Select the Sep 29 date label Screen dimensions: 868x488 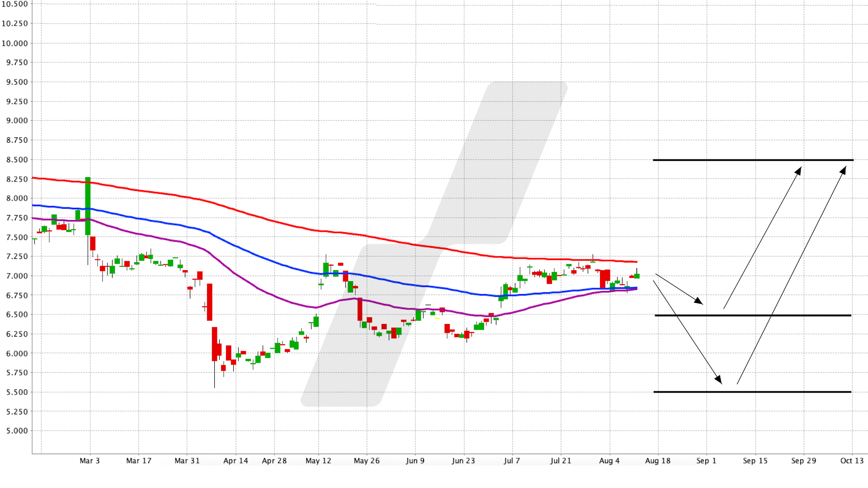pyautogui.click(x=803, y=461)
